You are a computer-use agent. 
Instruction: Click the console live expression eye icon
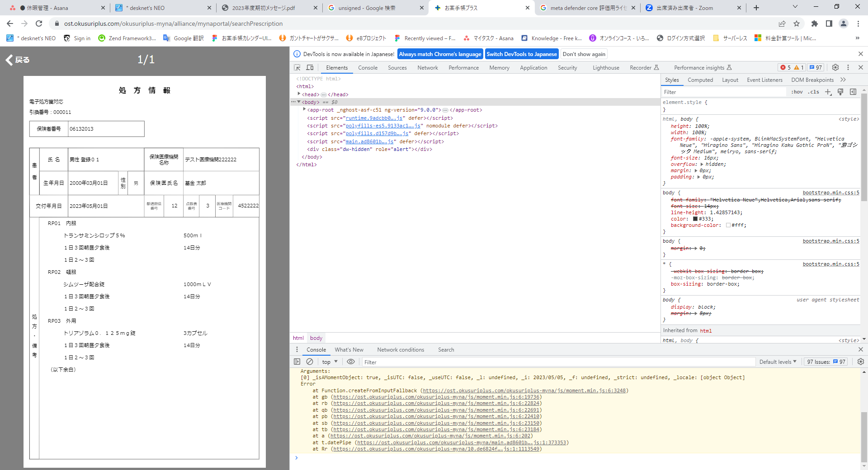pyautogui.click(x=350, y=362)
